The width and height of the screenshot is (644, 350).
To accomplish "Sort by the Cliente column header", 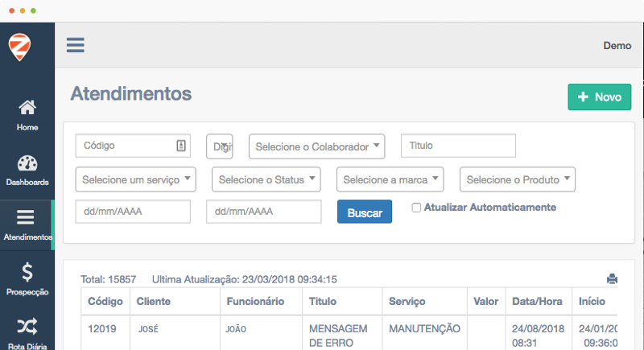I will [154, 301].
